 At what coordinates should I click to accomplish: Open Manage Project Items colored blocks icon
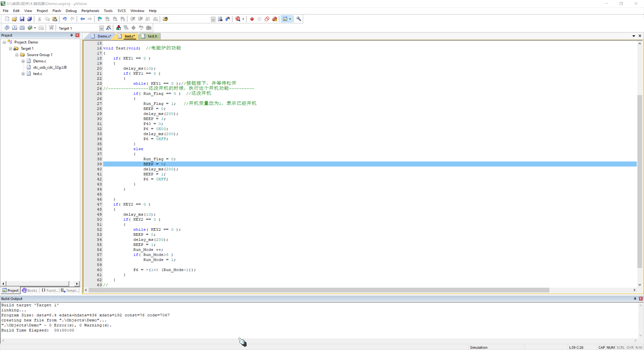(118, 28)
